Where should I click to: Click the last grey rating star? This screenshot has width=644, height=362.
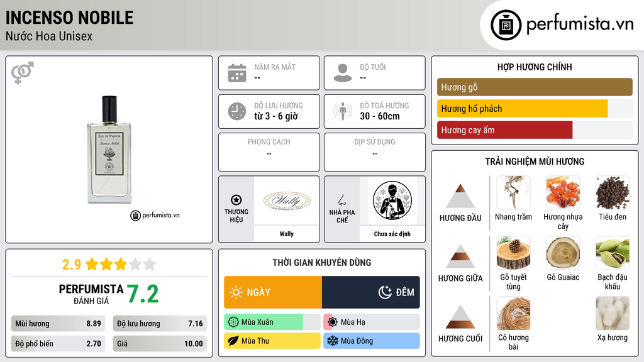coord(150,264)
